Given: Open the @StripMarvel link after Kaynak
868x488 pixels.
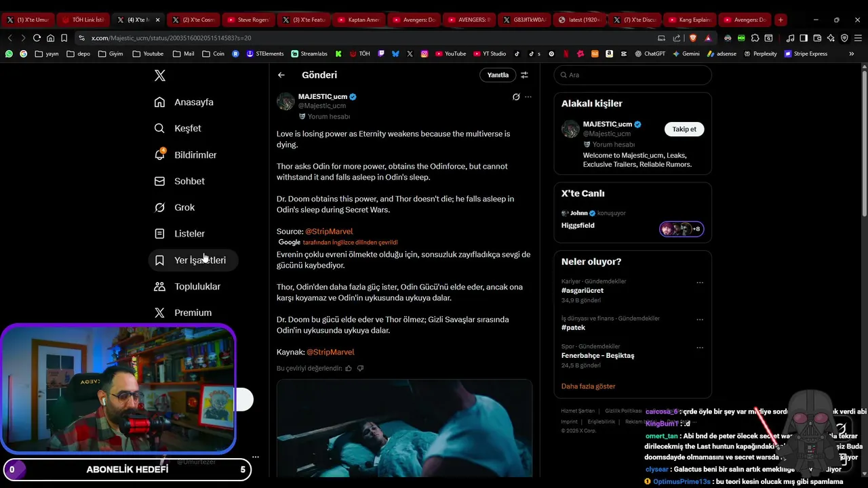Looking at the screenshot, I should coord(330,352).
